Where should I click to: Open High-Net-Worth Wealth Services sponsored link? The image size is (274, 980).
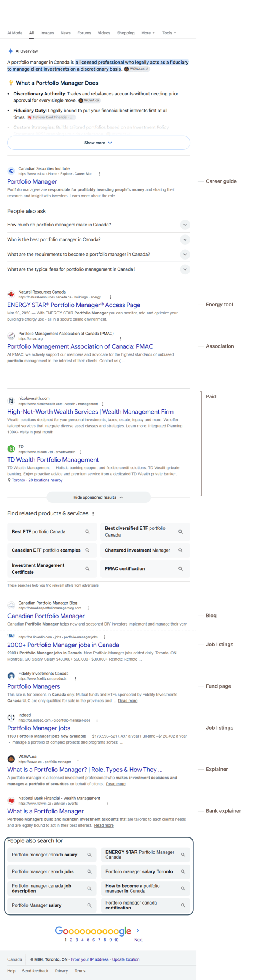[90, 412]
